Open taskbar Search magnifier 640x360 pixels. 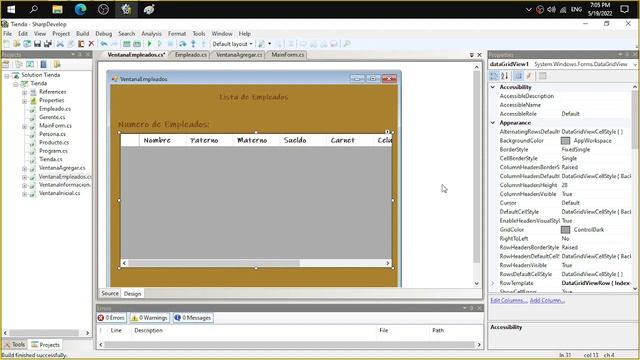[34, 9]
